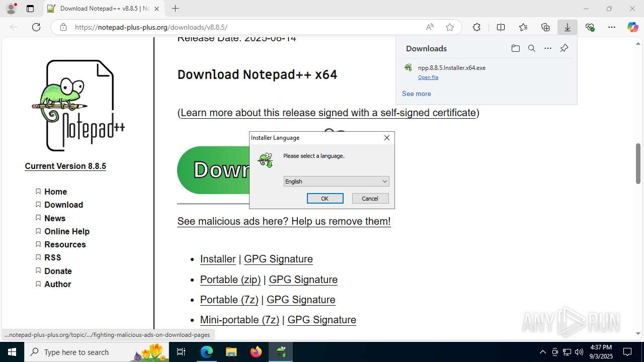The width and height of the screenshot is (644, 362).
Task: Open the Favorites list icon
Action: (x=523, y=27)
